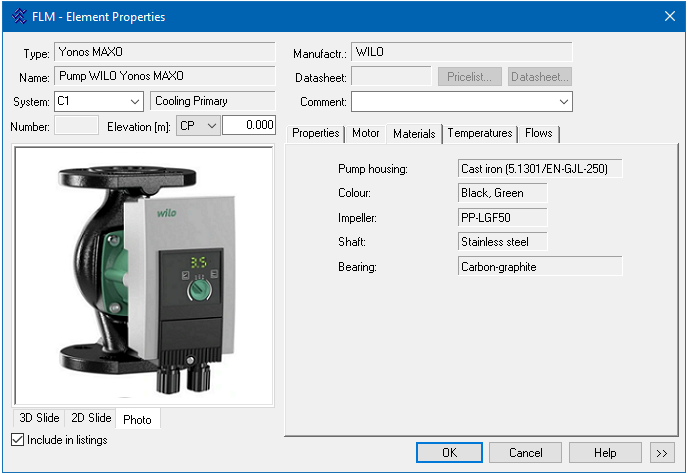Click the expand dialog >> button

(x=661, y=453)
